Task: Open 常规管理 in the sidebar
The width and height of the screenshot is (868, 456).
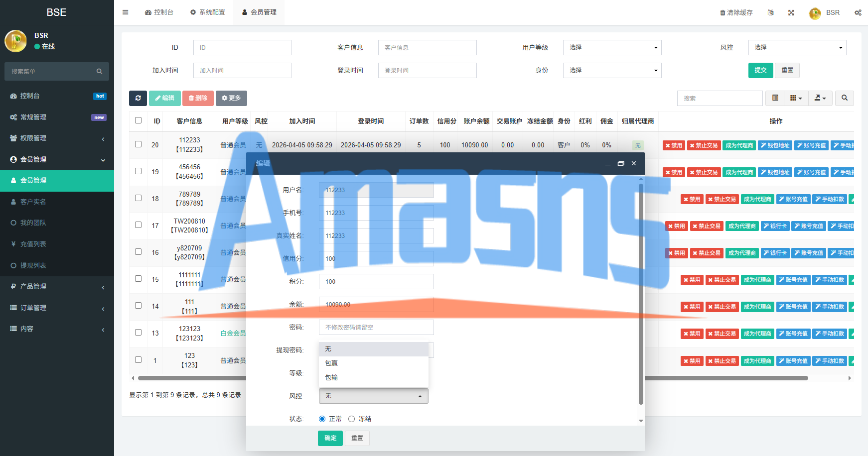Action: click(x=57, y=117)
